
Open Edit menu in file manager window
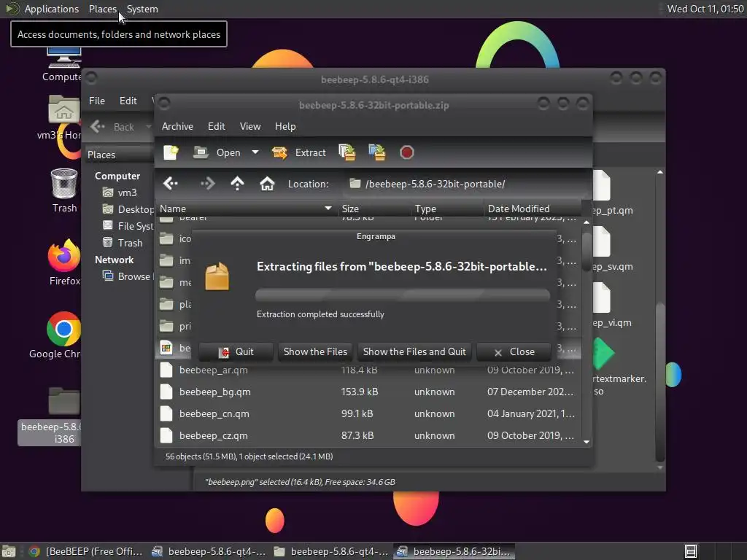pos(128,101)
